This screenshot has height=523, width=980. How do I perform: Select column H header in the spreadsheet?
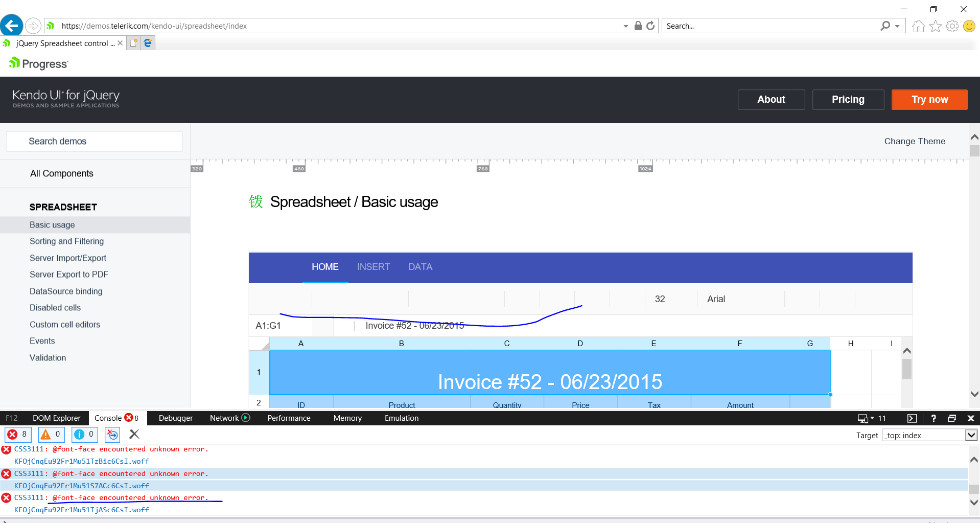click(x=851, y=344)
